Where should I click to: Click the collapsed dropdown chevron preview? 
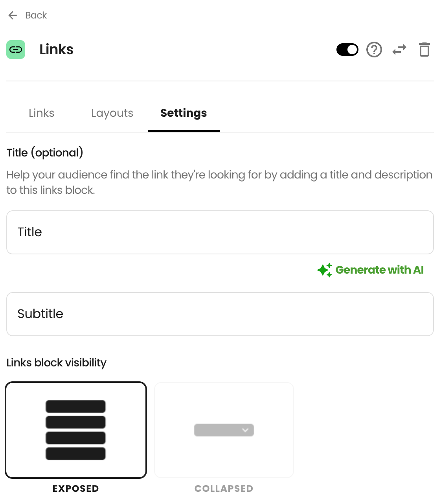(x=246, y=430)
